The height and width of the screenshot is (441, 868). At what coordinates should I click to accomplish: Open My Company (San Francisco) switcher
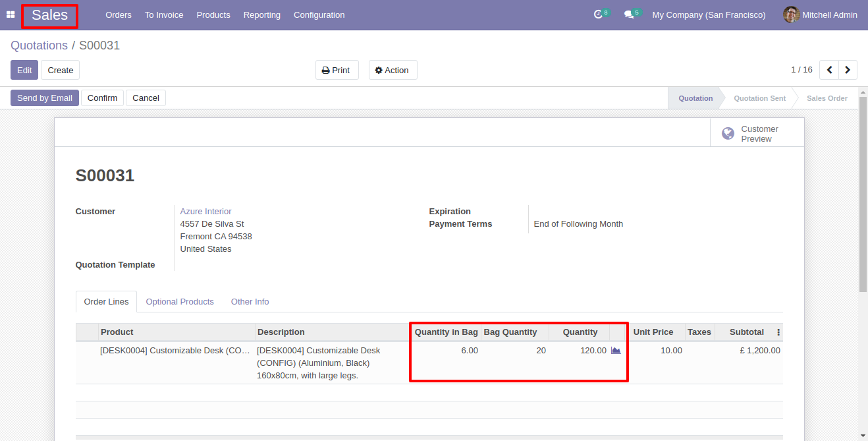pyautogui.click(x=709, y=15)
